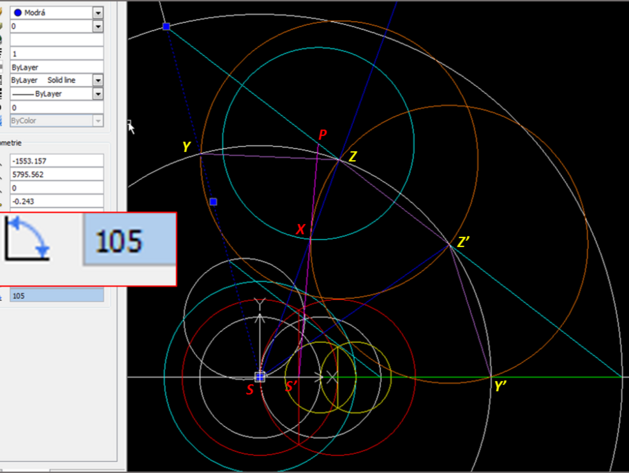Image resolution: width=629 pixels, height=473 pixels.
Task: Edit the linetype scale field showing 1
Action: pyautogui.click(x=57, y=53)
